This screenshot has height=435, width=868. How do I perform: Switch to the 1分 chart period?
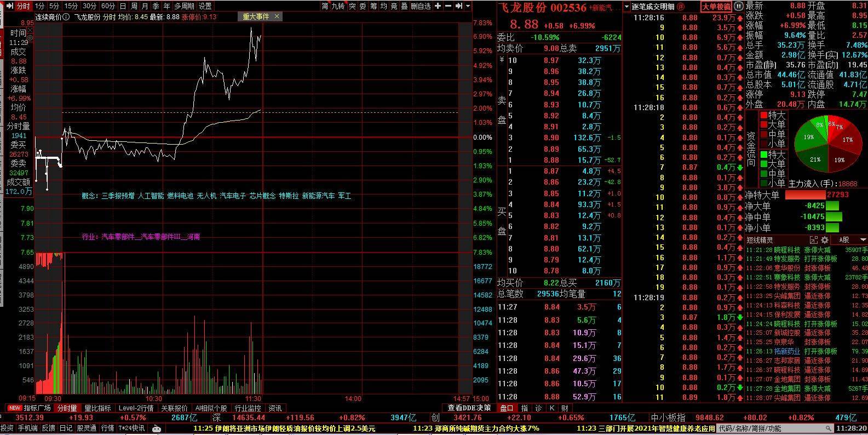(39, 6)
